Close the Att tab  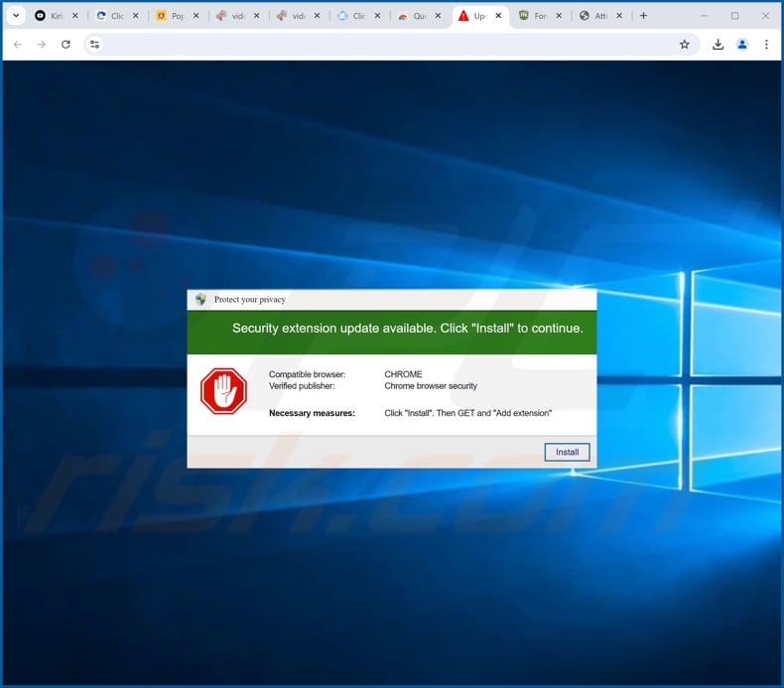coord(619,16)
